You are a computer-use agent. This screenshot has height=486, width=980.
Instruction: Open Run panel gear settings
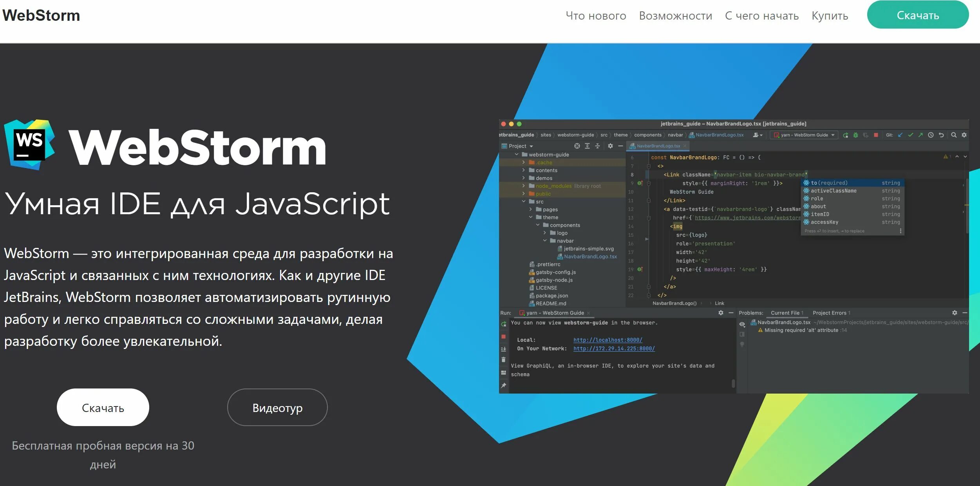(721, 313)
